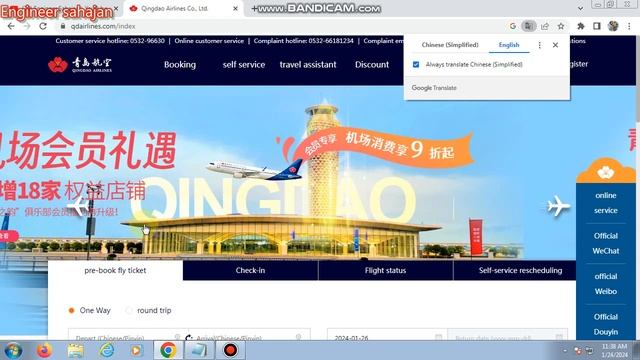
Task: Click the Qingdao Airlines logo
Action: pos(80,64)
